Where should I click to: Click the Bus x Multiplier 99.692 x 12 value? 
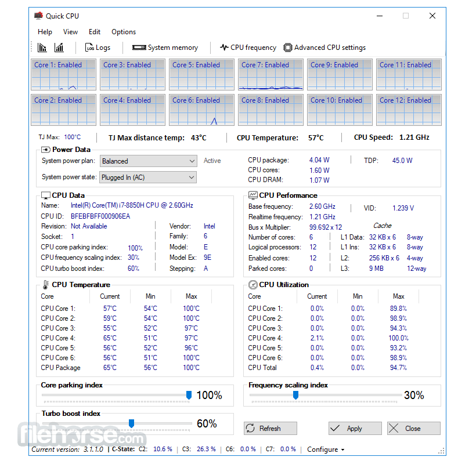click(x=326, y=227)
